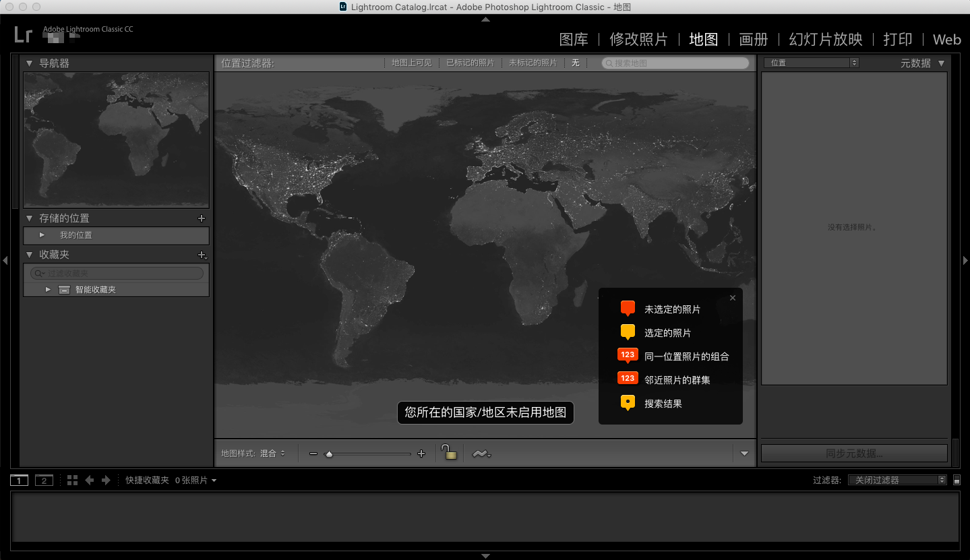Viewport: 970px width, 560px height.
Task: Add new saved location with plus icon
Action: tap(201, 218)
